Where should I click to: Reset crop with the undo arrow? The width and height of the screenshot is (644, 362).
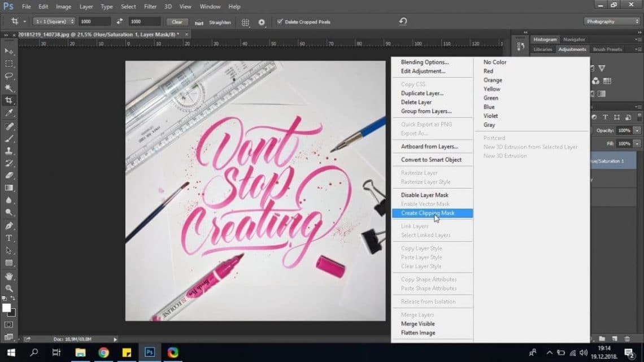(403, 21)
